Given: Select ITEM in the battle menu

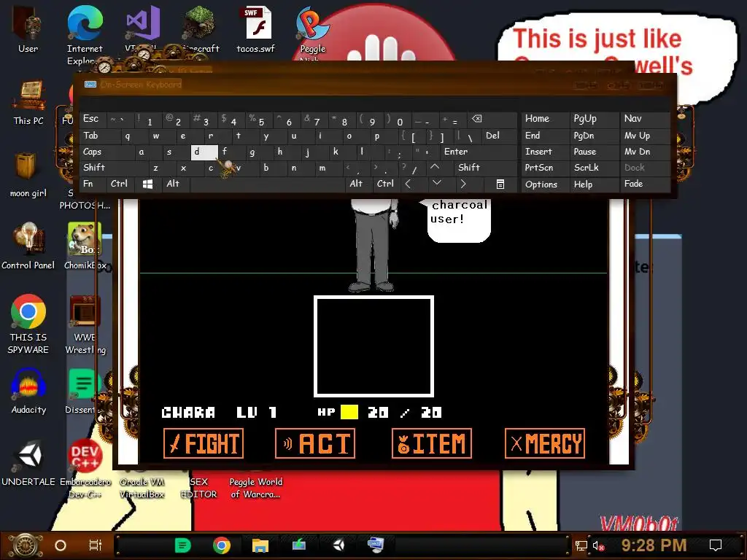Looking at the screenshot, I should [432, 443].
